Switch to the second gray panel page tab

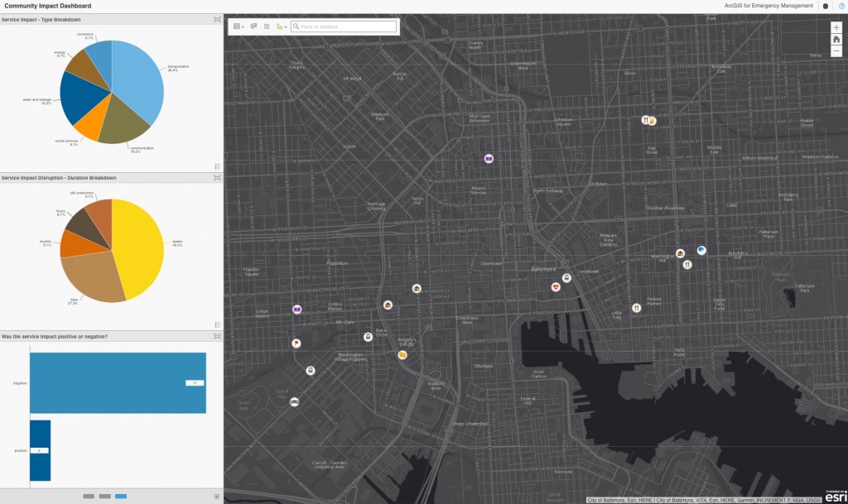(105, 496)
